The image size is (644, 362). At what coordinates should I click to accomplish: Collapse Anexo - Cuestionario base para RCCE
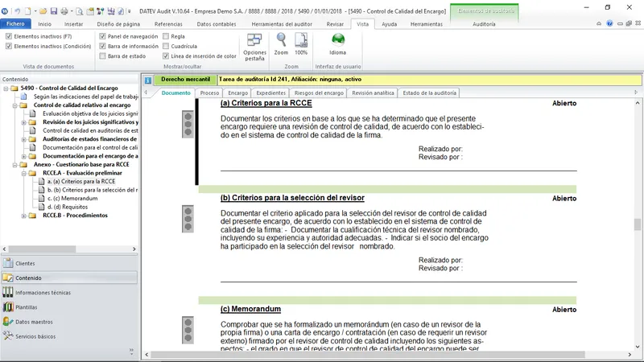tap(14, 165)
